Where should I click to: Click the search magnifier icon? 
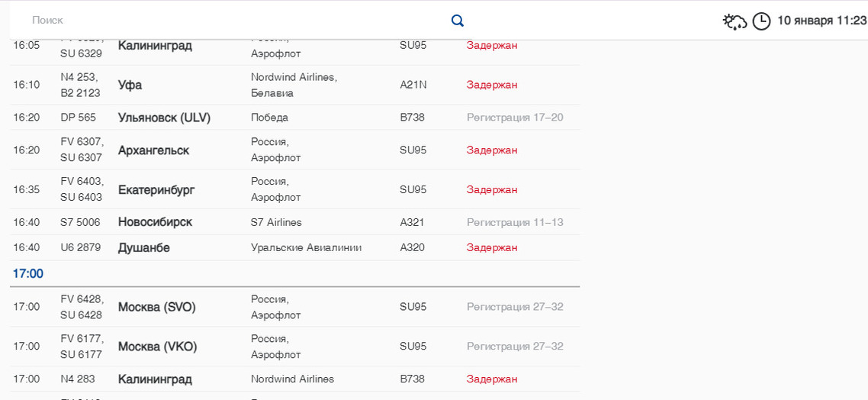(x=458, y=21)
